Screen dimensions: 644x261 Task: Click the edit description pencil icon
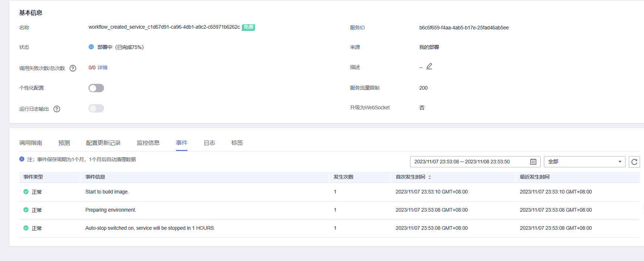(x=429, y=66)
